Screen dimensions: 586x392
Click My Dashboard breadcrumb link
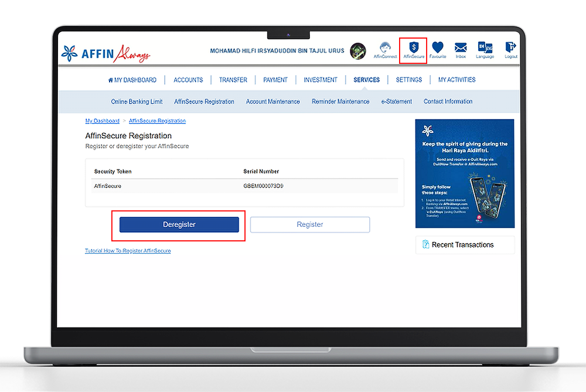pyautogui.click(x=102, y=121)
